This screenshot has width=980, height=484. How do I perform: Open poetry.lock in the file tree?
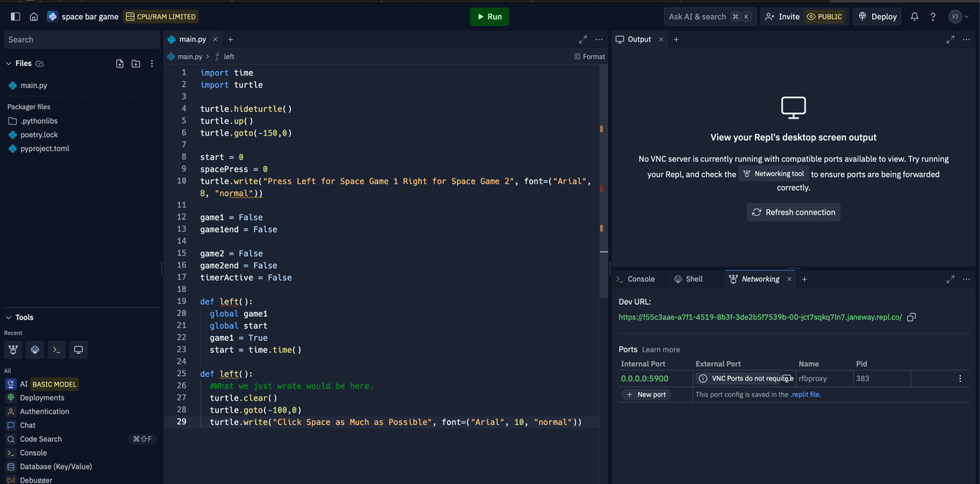coord(38,135)
